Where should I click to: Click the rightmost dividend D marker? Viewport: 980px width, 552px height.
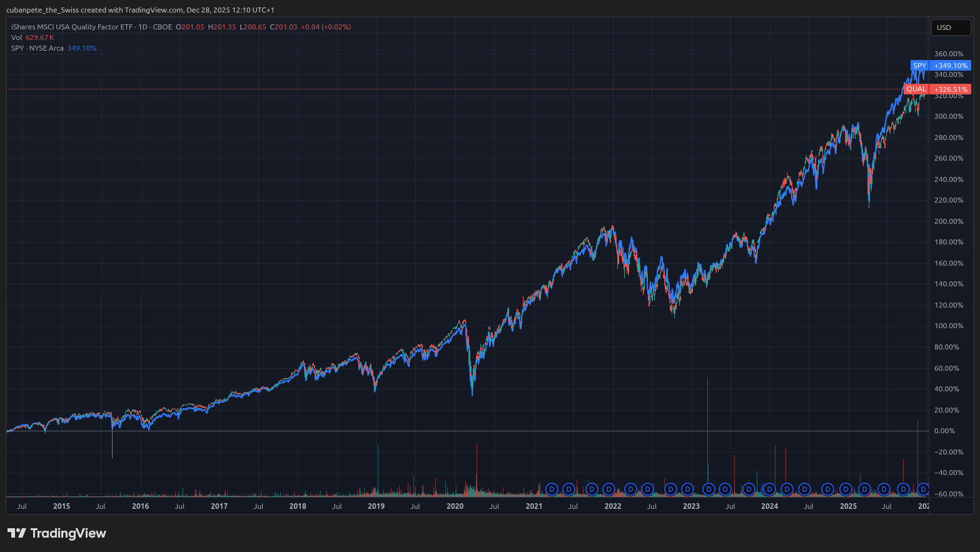(922, 489)
